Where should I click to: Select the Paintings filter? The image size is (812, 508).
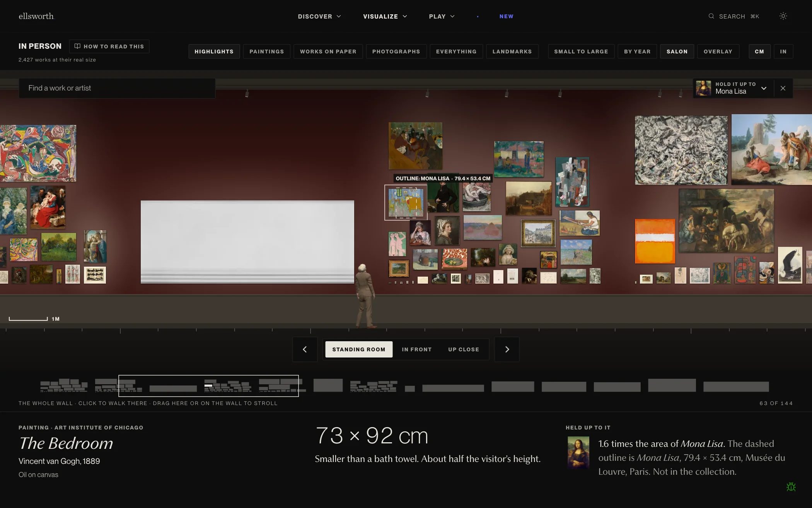coord(266,51)
